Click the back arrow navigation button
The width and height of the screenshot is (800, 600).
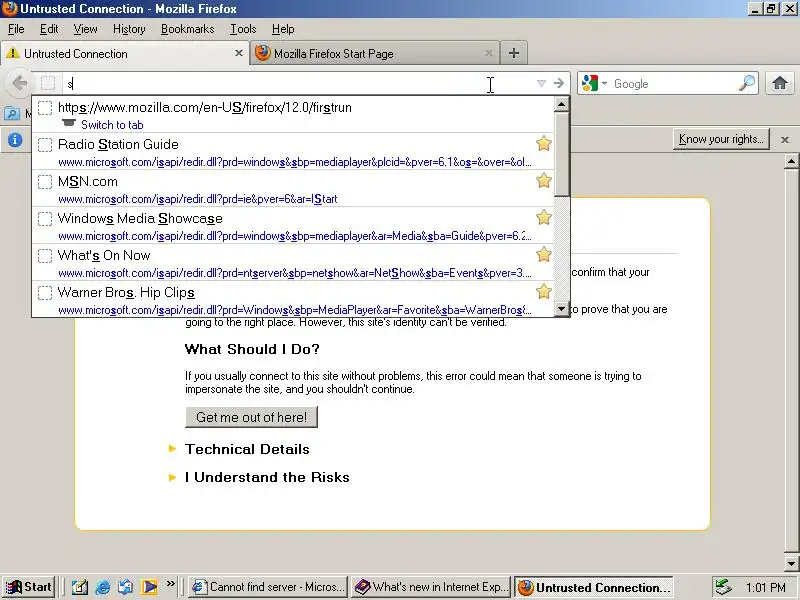pyautogui.click(x=19, y=83)
